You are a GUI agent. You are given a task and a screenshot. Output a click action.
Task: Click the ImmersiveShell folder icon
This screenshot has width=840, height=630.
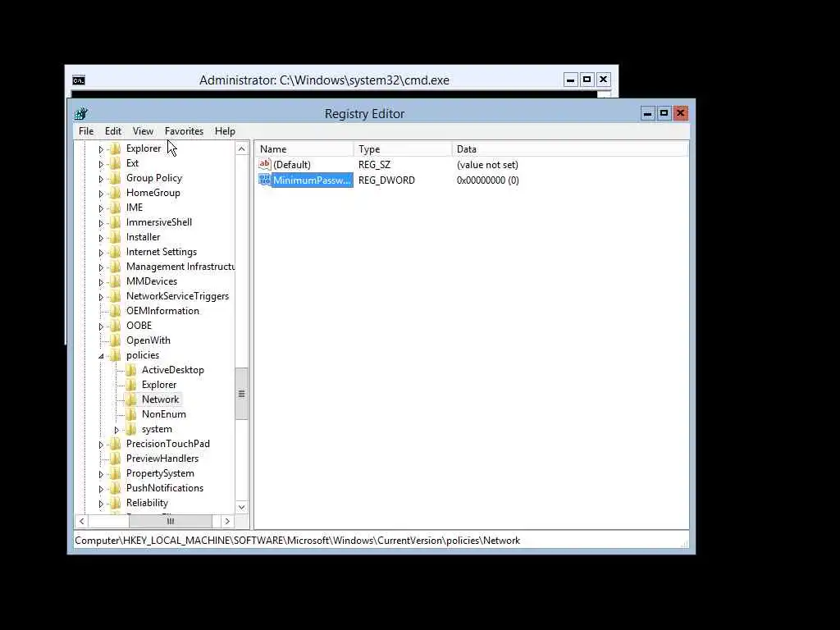coord(115,222)
